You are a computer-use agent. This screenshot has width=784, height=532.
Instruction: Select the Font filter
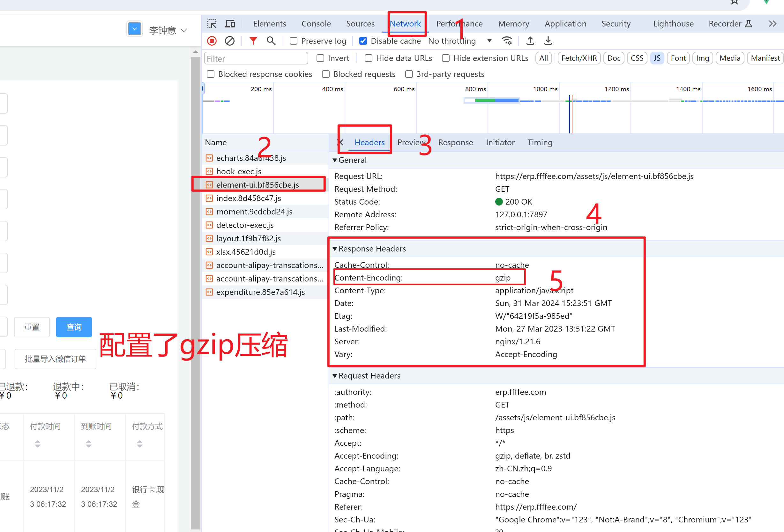point(678,58)
